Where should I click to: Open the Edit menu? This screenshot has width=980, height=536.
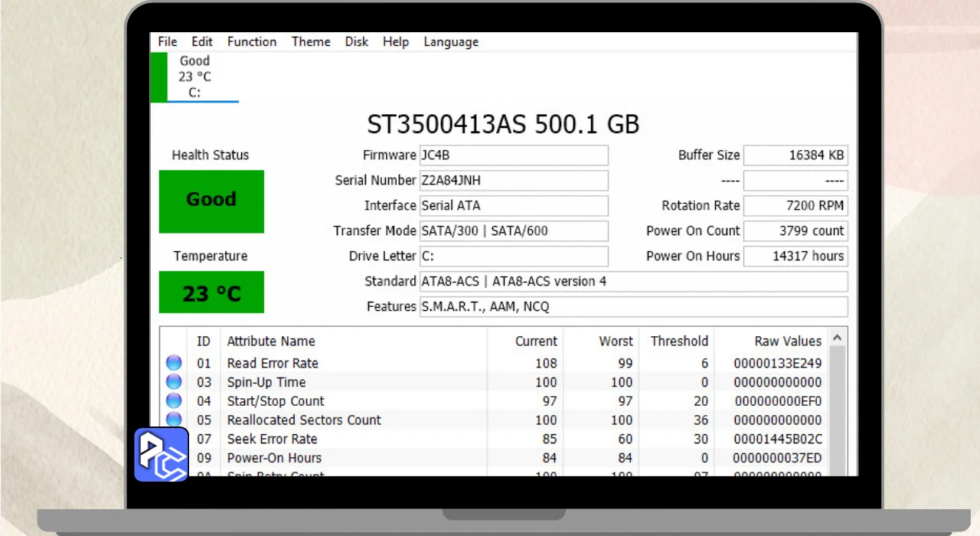click(x=202, y=42)
